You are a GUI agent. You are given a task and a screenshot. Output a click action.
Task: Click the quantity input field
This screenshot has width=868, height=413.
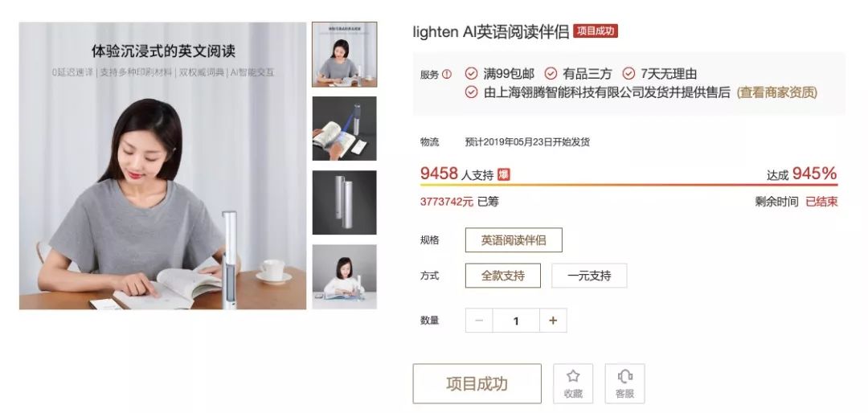[x=516, y=321]
